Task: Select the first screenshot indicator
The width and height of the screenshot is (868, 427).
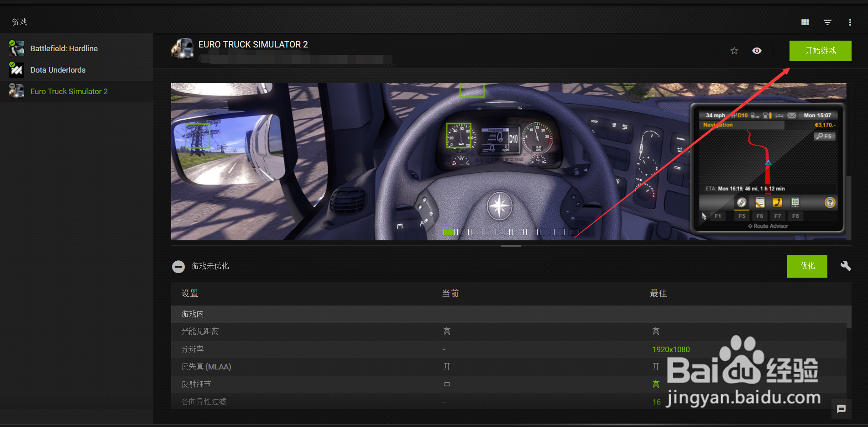Action: click(x=449, y=232)
